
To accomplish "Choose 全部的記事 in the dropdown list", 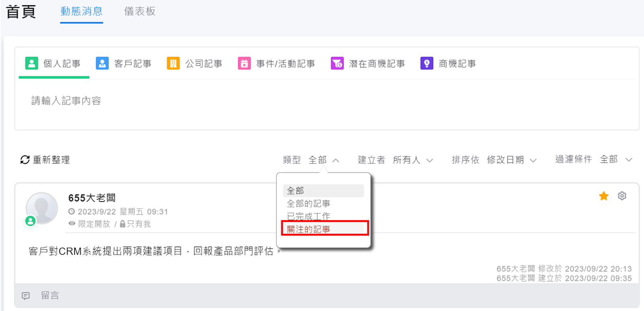I will [309, 204].
